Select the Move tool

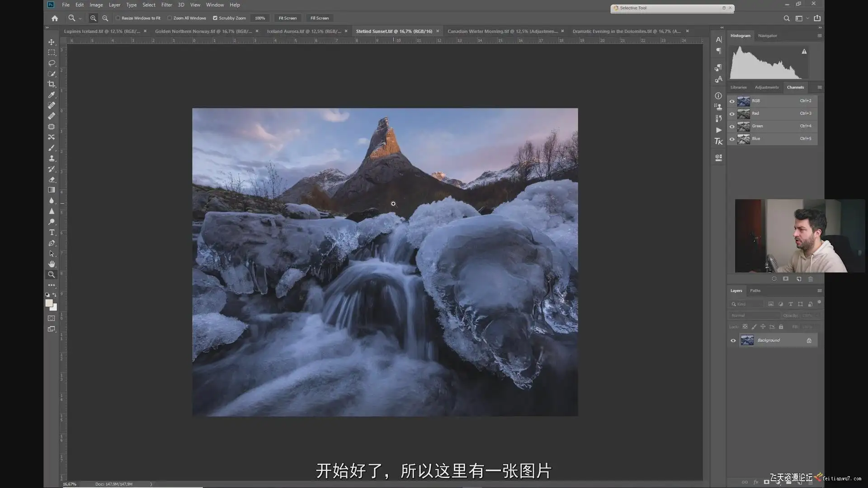[x=52, y=42]
